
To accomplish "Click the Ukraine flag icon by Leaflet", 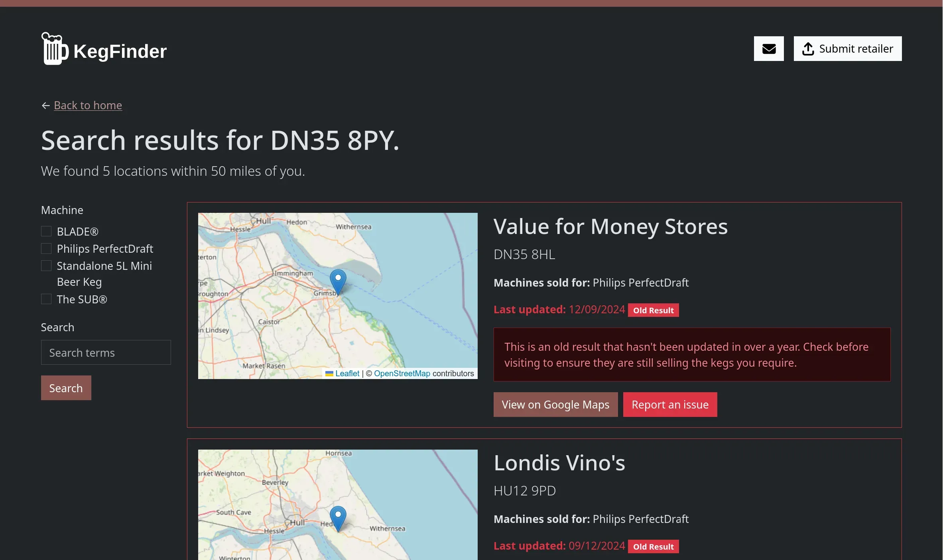I will pos(329,373).
